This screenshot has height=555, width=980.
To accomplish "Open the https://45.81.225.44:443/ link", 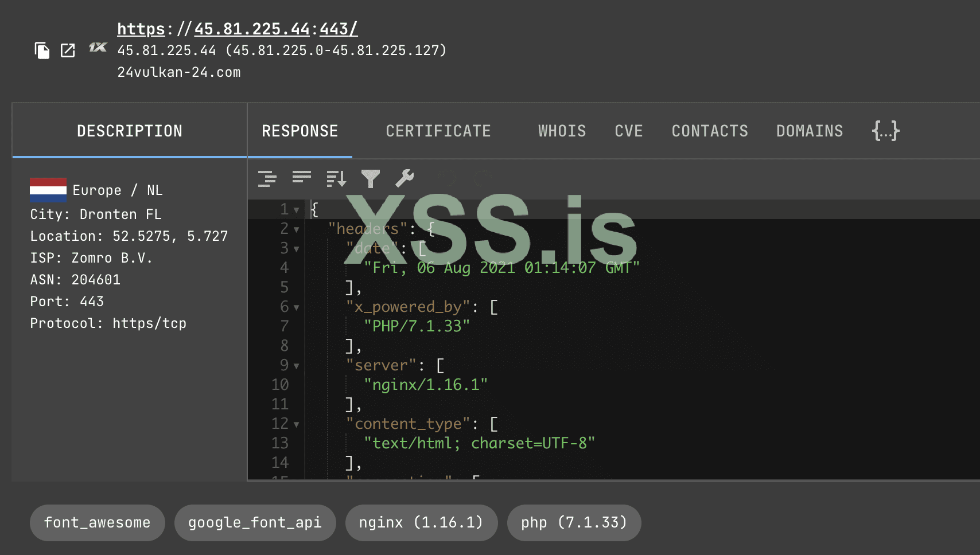I will [238, 29].
